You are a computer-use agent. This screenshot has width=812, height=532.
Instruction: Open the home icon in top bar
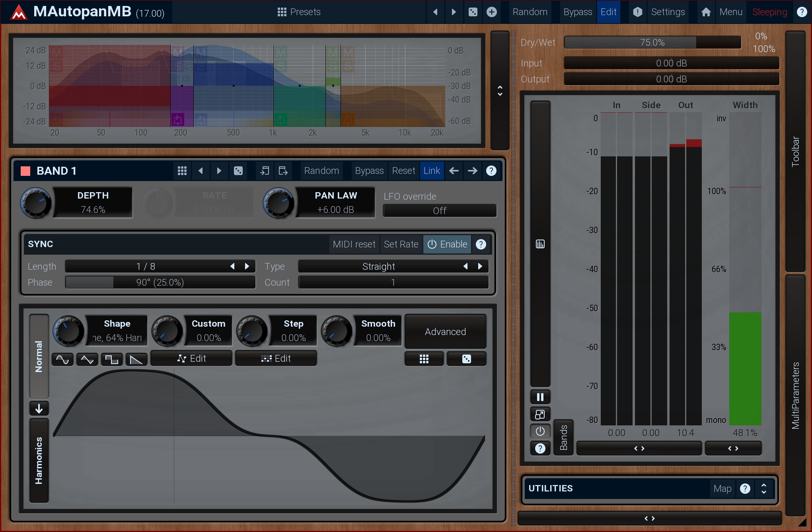706,12
